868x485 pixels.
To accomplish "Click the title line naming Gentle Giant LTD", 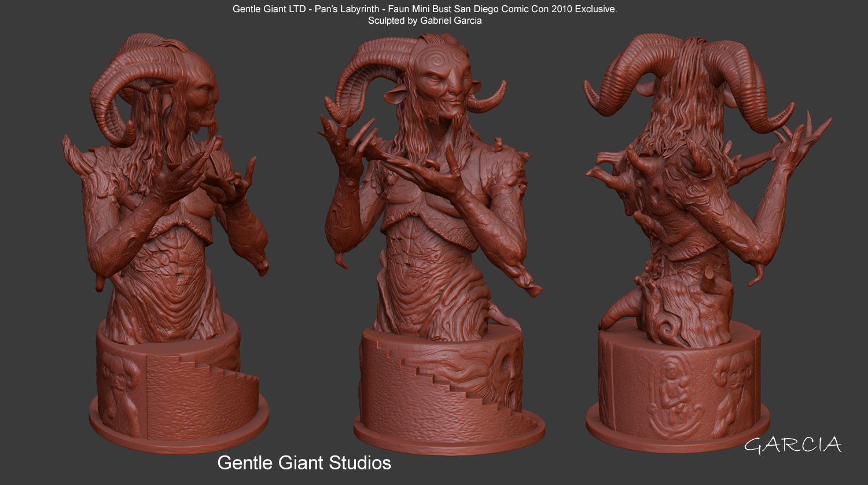I will (x=424, y=9).
